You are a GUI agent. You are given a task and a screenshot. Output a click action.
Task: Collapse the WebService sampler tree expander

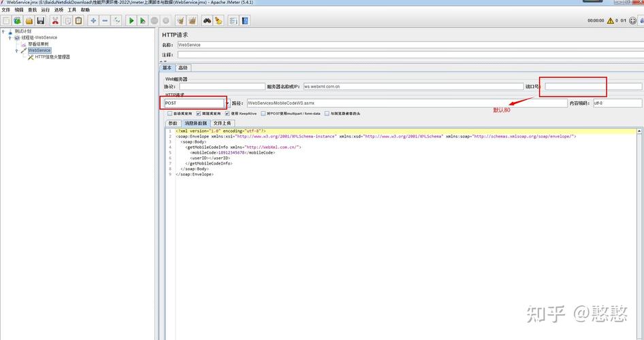(x=16, y=50)
